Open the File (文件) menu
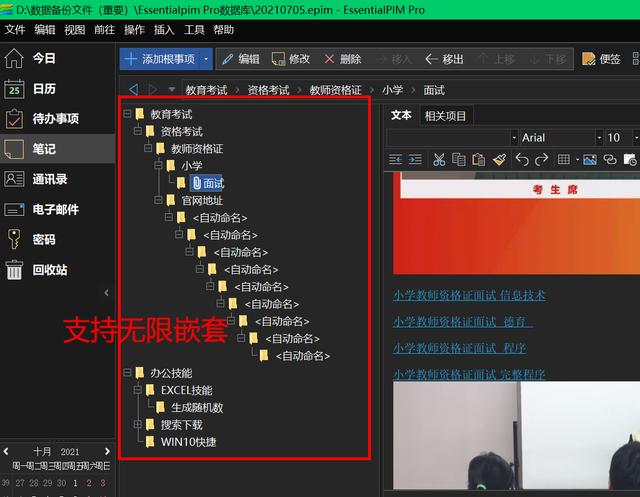 (x=15, y=30)
